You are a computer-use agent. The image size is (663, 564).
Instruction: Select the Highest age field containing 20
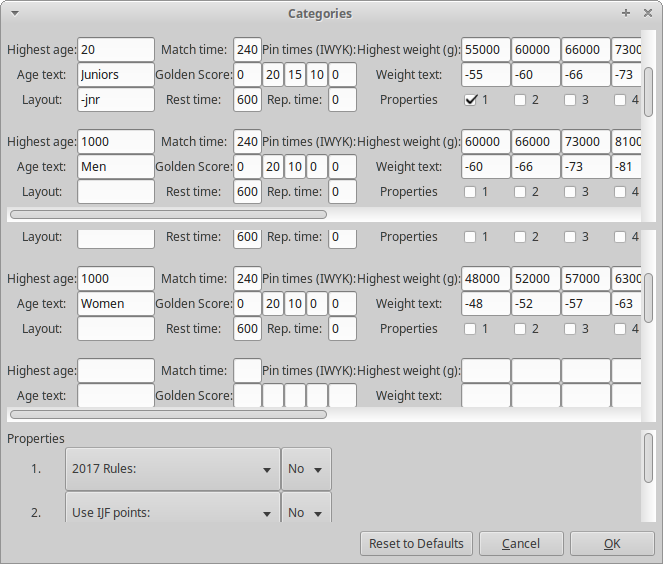coord(115,50)
